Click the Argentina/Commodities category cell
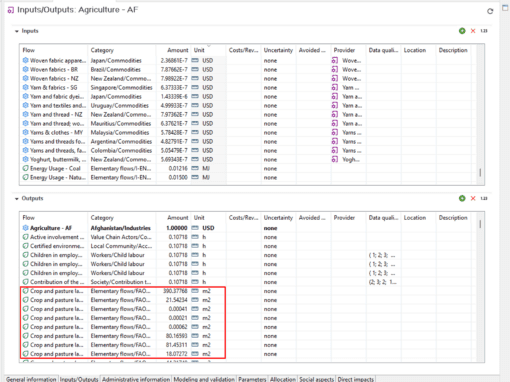The width and height of the screenshot is (510, 382). [x=121, y=141]
